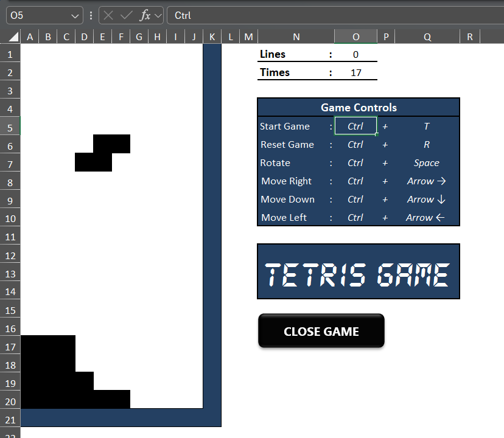Click the Move Right label
This screenshot has height=438, width=504.
click(287, 181)
